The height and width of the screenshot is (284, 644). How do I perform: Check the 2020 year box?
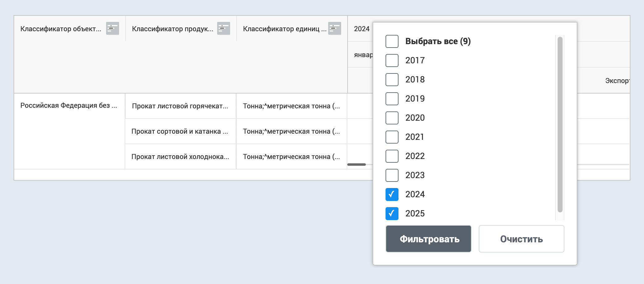coord(392,118)
